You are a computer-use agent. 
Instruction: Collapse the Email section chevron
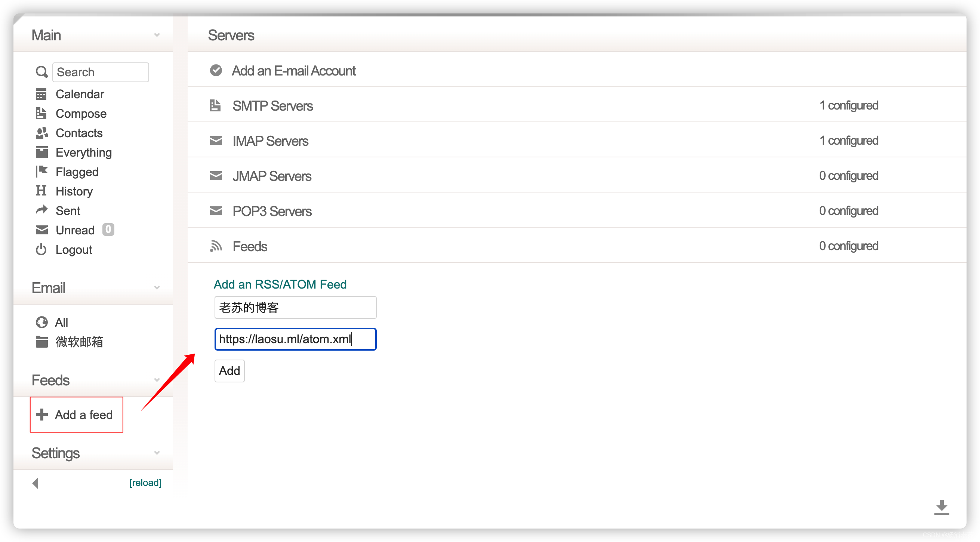pos(157,287)
